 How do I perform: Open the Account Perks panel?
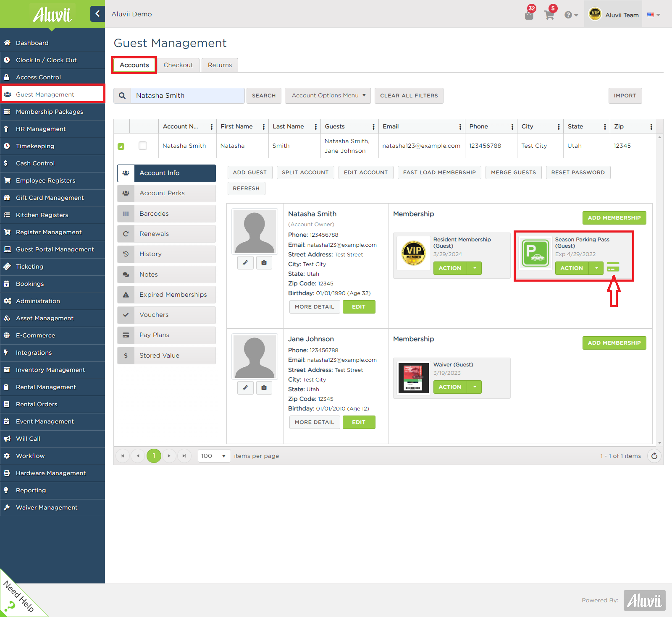167,193
